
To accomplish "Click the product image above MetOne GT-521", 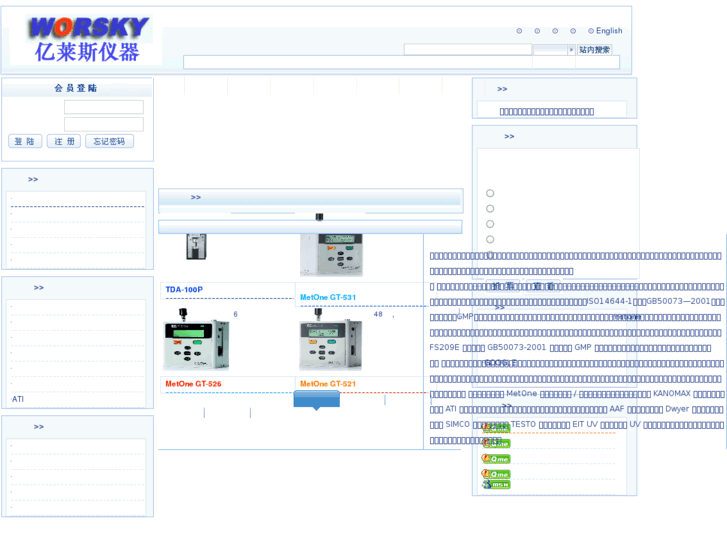I will 331,339.
